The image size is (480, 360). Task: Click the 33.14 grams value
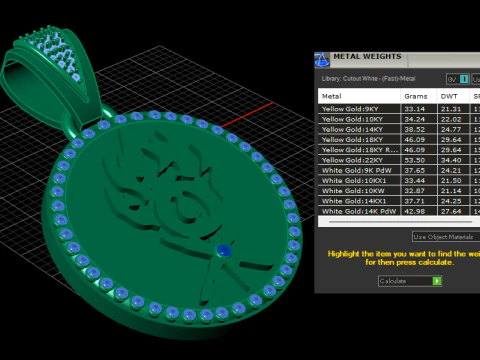click(x=415, y=109)
